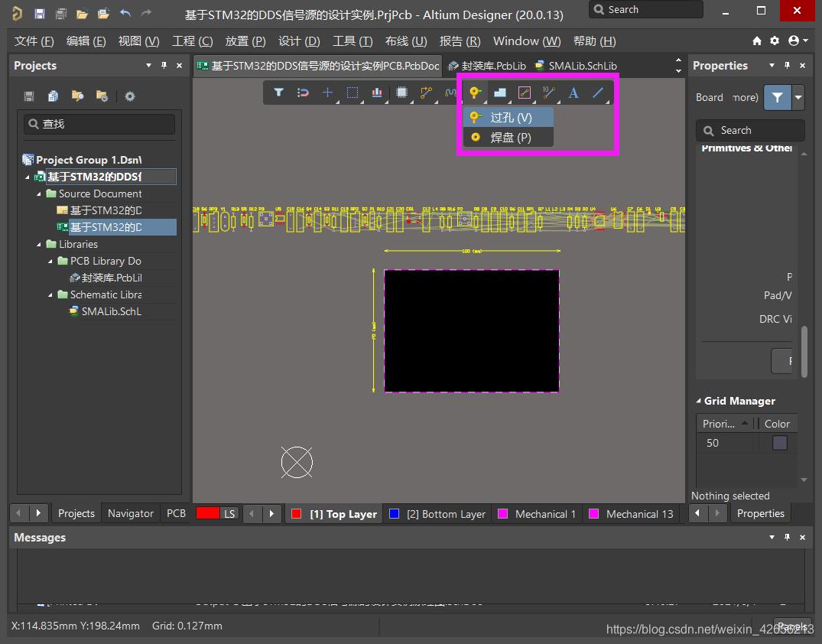Click the Save All icon in the title bar
The height and width of the screenshot is (644, 822).
coord(61,14)
